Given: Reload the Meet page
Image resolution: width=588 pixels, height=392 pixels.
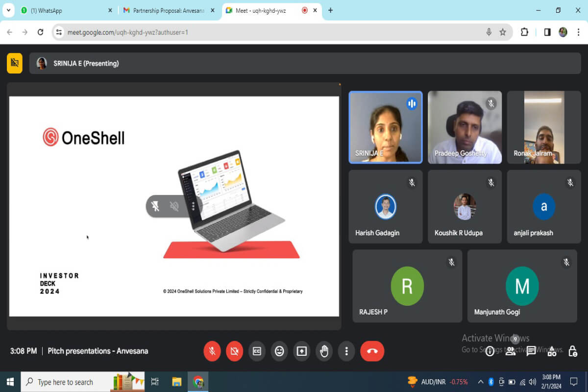Looking at the screenshot, I should [x=41, y=32].
